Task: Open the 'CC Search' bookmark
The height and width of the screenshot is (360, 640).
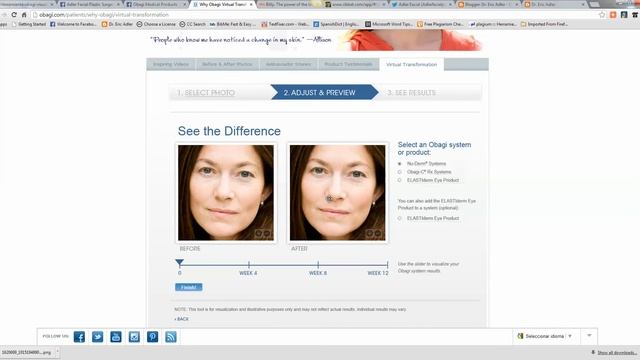Action: click(x=193, y=24)
